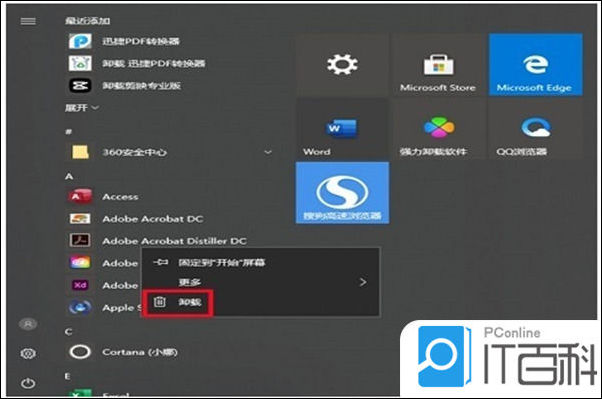The height and width of the screenshot is (399, 602).
Task: Click the trash icon next to 卸载
Action: [x=160, y=302]
